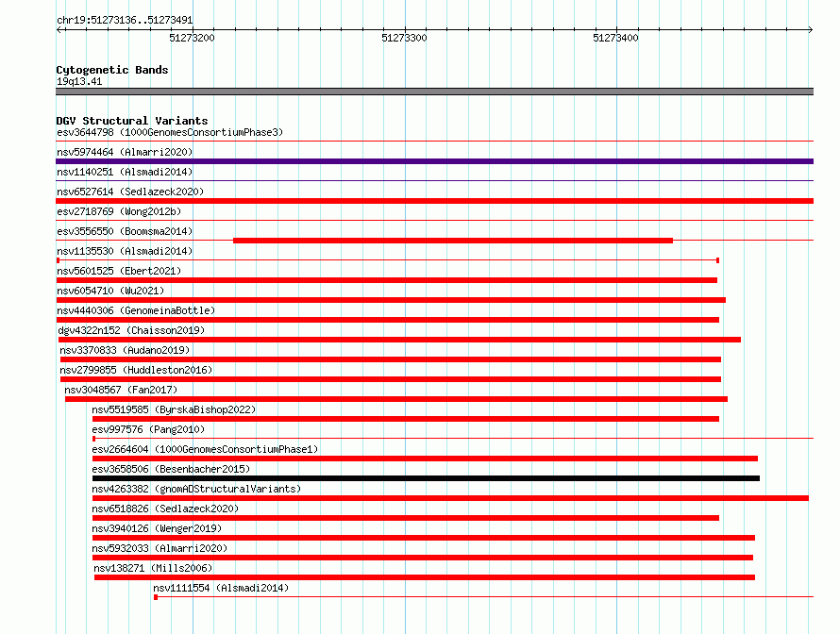Open variant esv2718769 (Wong2012b)
840x634 pixels.
[x=119, y=211]
